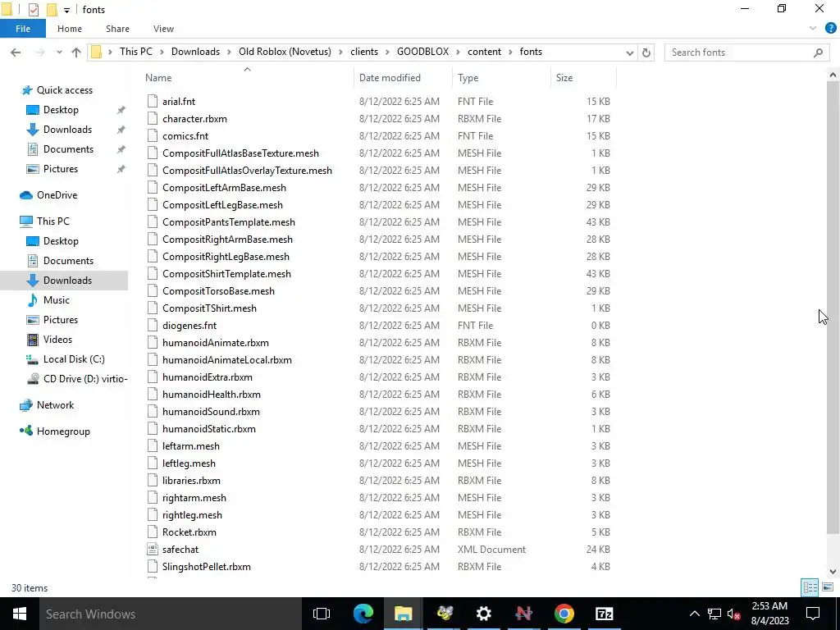Show hidden system tray icons

(694, 614)
